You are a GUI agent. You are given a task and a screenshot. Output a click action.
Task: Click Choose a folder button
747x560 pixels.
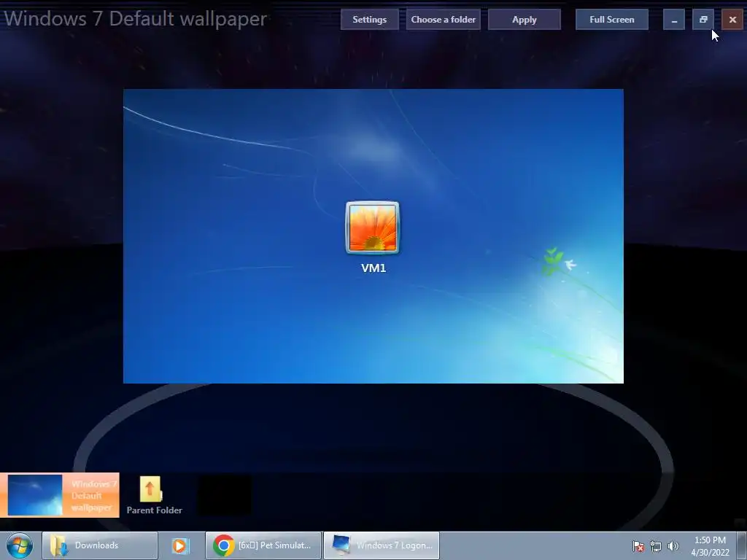[443, 20]
